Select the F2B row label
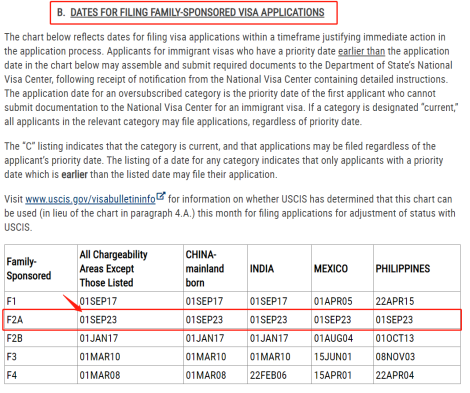 coord(15,338)
